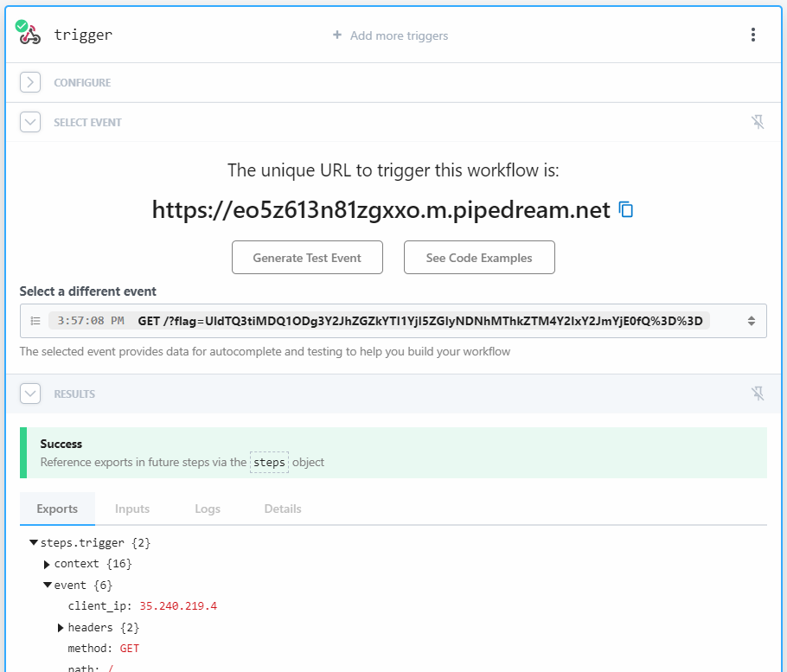Click the 3:57:08 PM timestamp

(91, 321)
